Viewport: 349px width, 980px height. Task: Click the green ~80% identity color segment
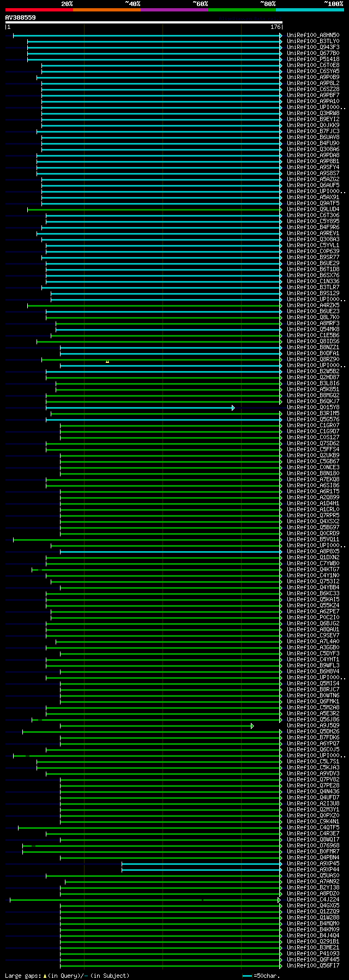tap(242, 10)
